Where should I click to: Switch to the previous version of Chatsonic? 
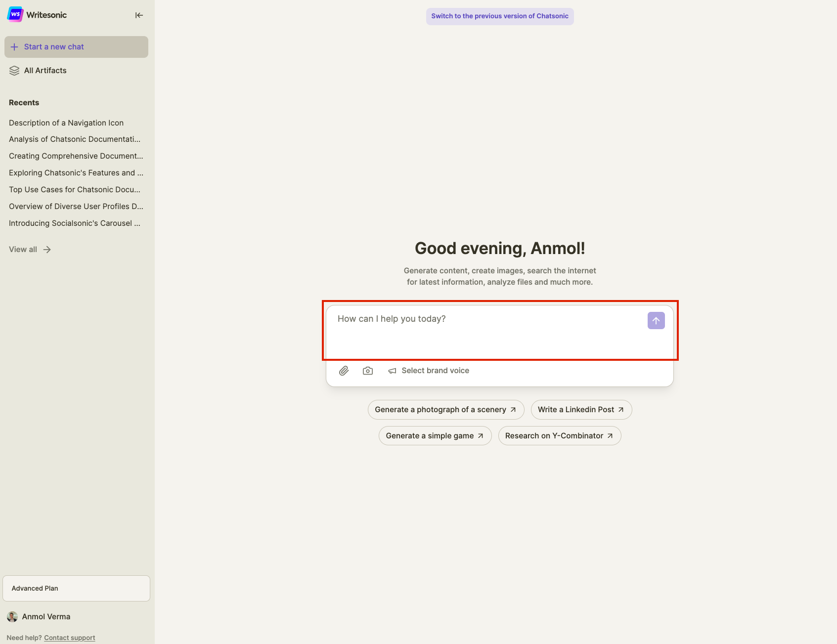[500, 16]
